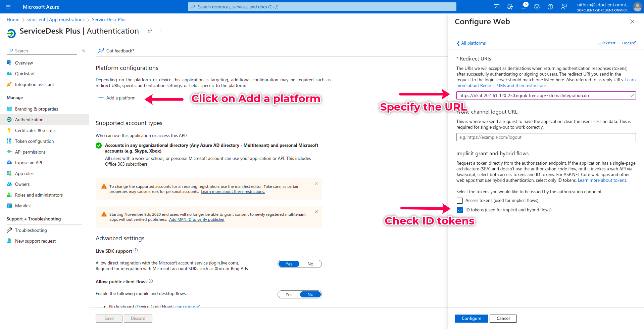Image resolution: width=644 pixels, height=329 pixels.
Task: Click the Configure button
Action: coord(472,318)
